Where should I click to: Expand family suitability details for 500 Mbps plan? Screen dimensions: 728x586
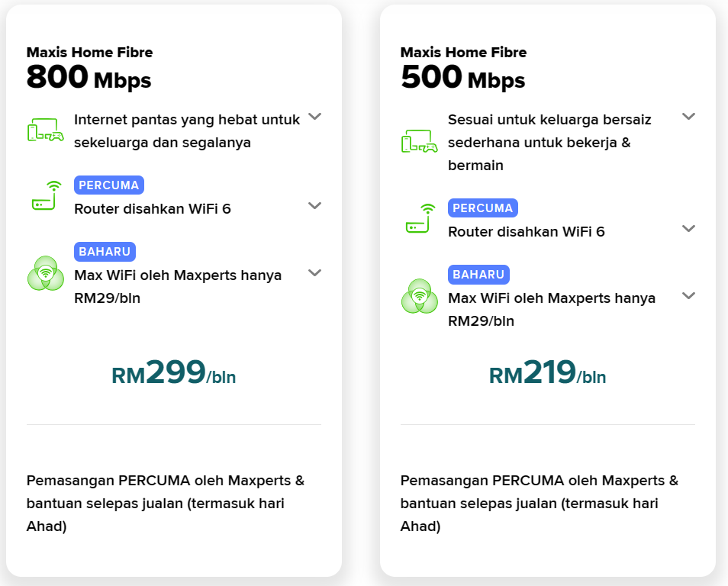[x=688, y=117]
